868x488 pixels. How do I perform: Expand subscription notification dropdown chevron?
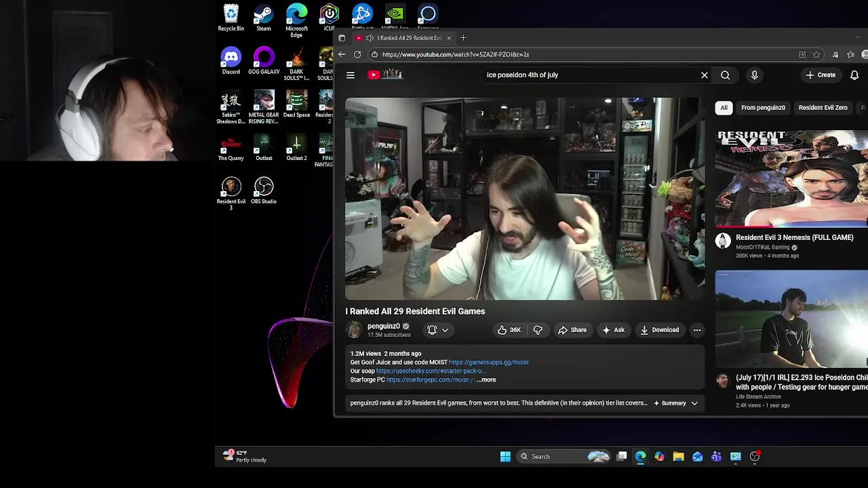pyautogui.click(x=445, y=330)
